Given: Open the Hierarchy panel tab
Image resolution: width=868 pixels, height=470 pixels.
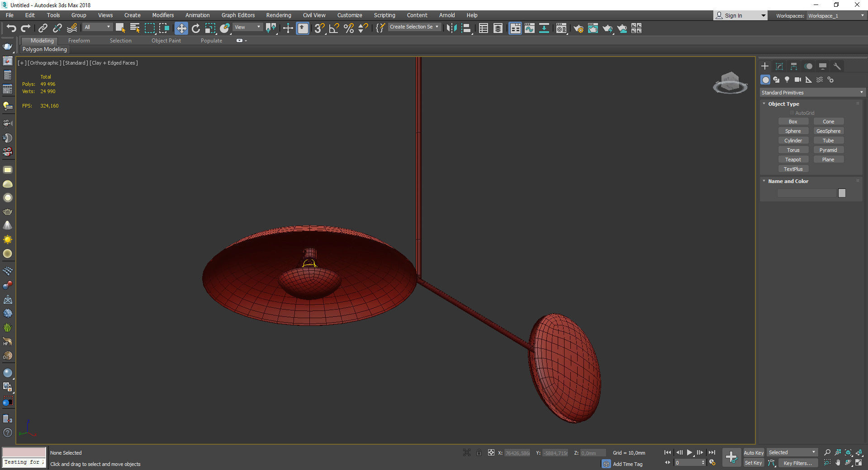Looking at the screenshot, I should [x=794, y=66].
